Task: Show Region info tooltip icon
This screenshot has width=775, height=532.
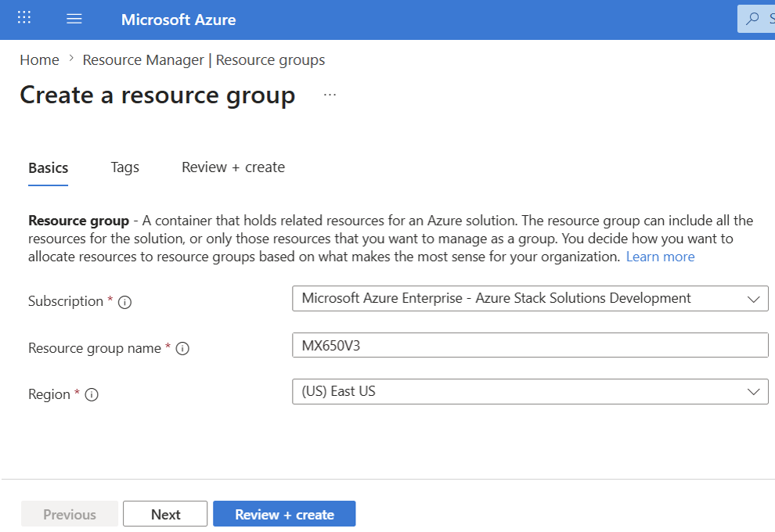Action: pos(92,394)
